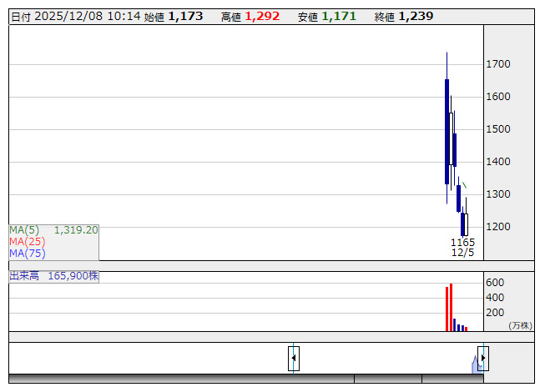Click the mini overview chart thumbnail
This screenshot has width=545, height=392.
[477, 364]
